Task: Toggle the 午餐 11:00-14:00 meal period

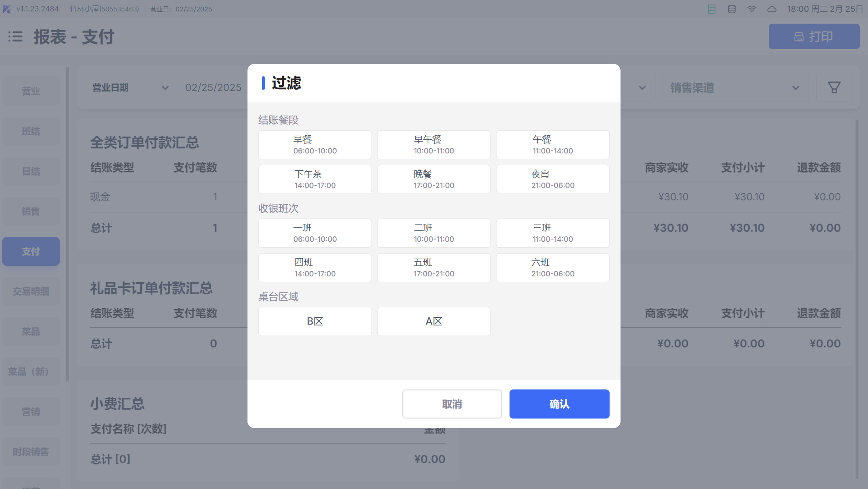Action: tap(553, 145)
